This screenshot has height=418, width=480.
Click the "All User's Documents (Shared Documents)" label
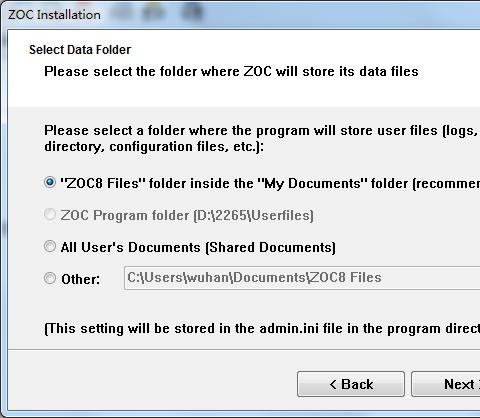pos(198,247)
